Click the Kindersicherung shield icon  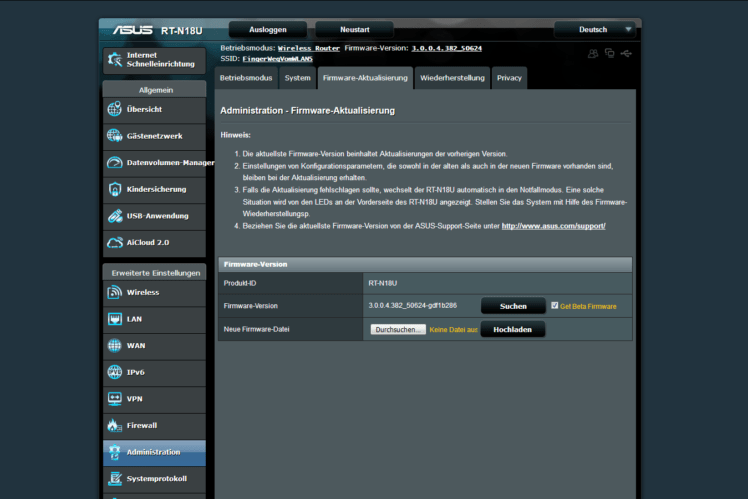114,189
